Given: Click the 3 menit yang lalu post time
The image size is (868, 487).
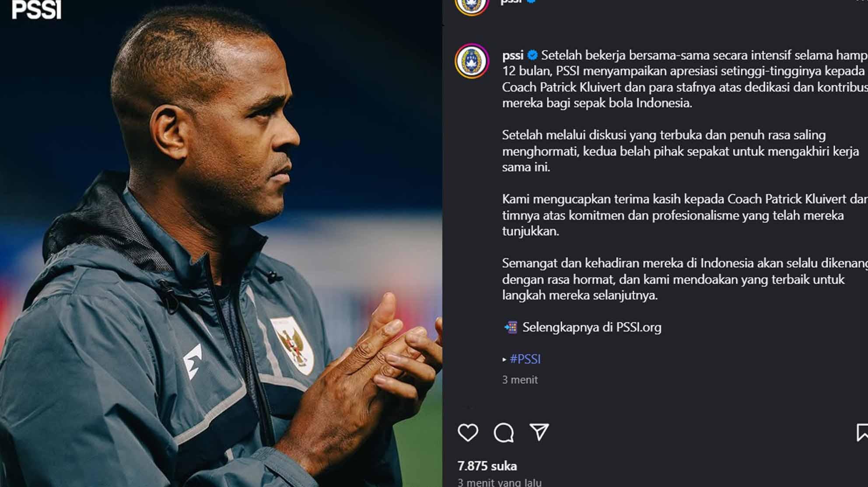Looking at the screenshot, I should (x=499, y=482).
